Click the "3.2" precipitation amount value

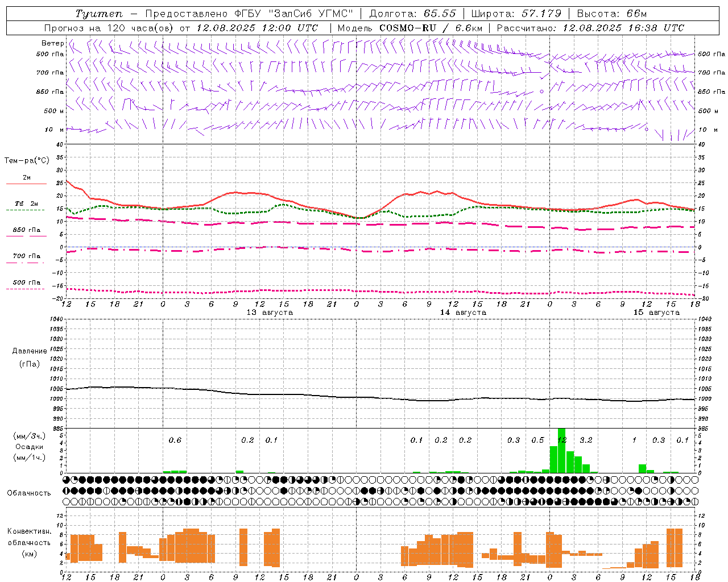tap(586, 440)
